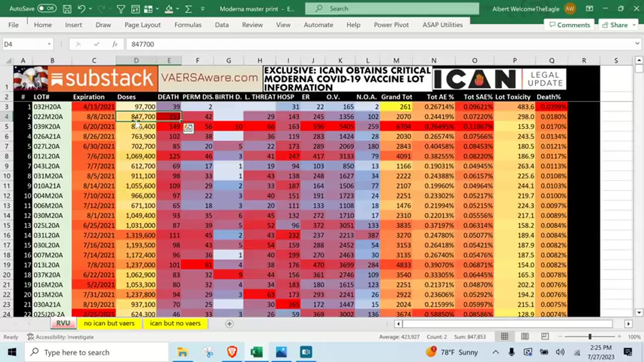
Task: Click the table borders icon in title bar
Action: pyautogui.click(x=149, y=9)
